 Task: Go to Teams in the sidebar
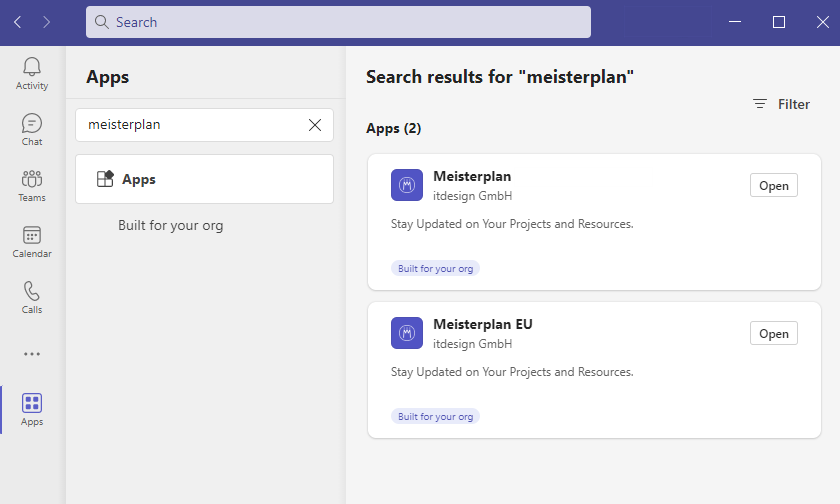click(x=32, y=186)
